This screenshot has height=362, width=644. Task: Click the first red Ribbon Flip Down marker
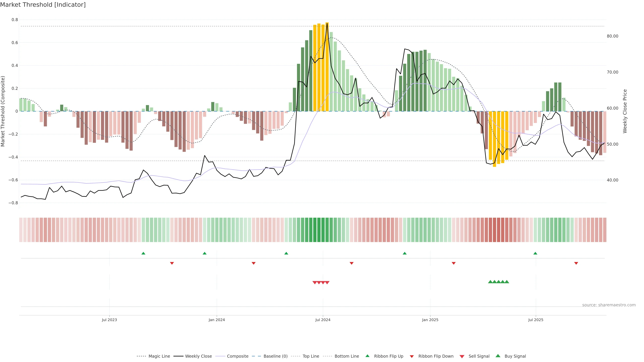pyautogui.click(x=172, y=263)
